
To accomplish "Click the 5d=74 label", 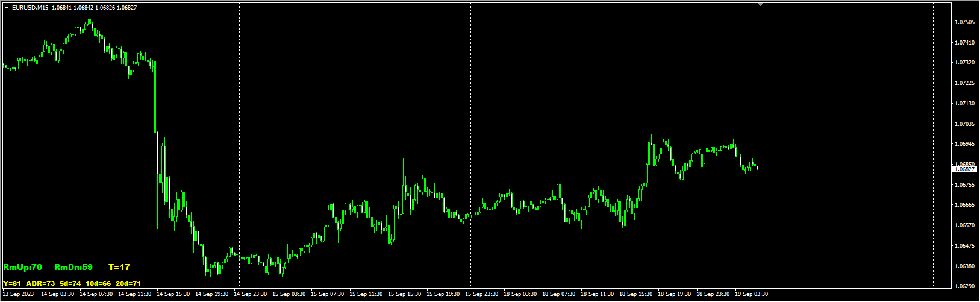I will (70, 283).
